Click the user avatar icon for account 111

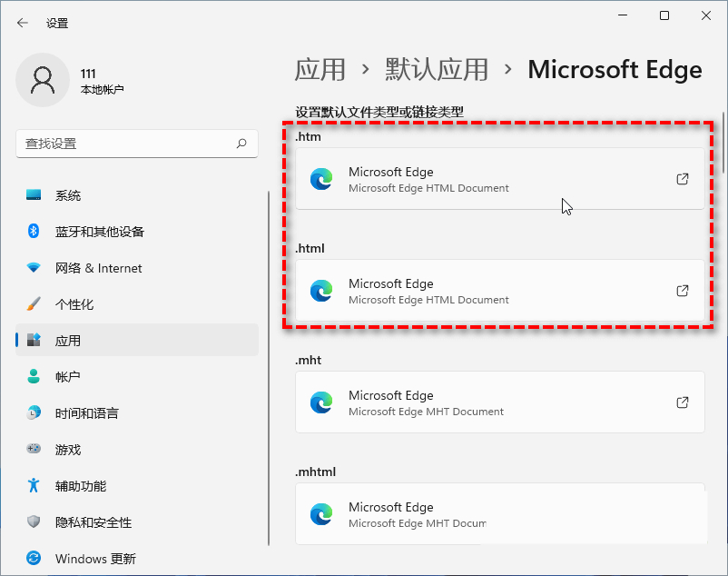(42, 80)
